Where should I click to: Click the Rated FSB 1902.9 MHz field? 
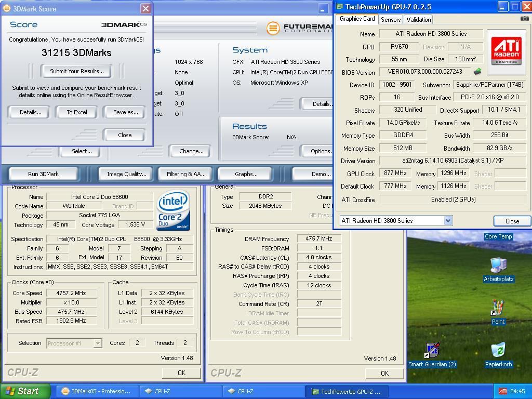click(x=72, y=321)
